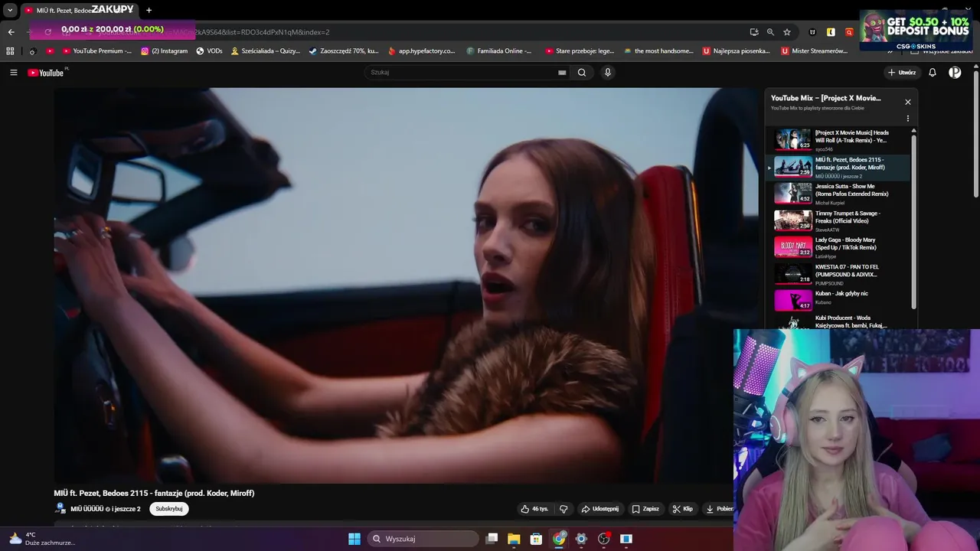This screenshot has width=980, height=551.
Task: Click the install/cast icon in address bar
Action: 754,32
